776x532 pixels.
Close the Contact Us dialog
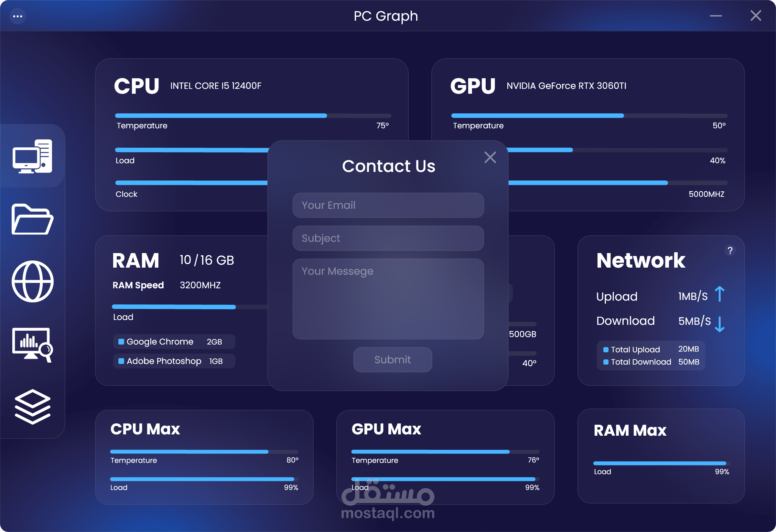(x=490, y=157)
